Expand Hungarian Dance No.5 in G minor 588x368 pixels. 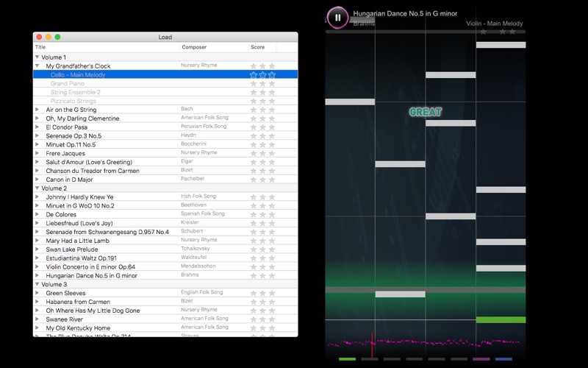click(37, 275)
